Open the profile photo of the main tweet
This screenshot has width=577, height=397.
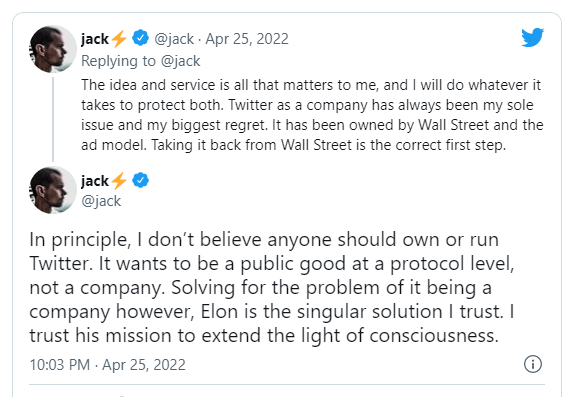[53, 190]
